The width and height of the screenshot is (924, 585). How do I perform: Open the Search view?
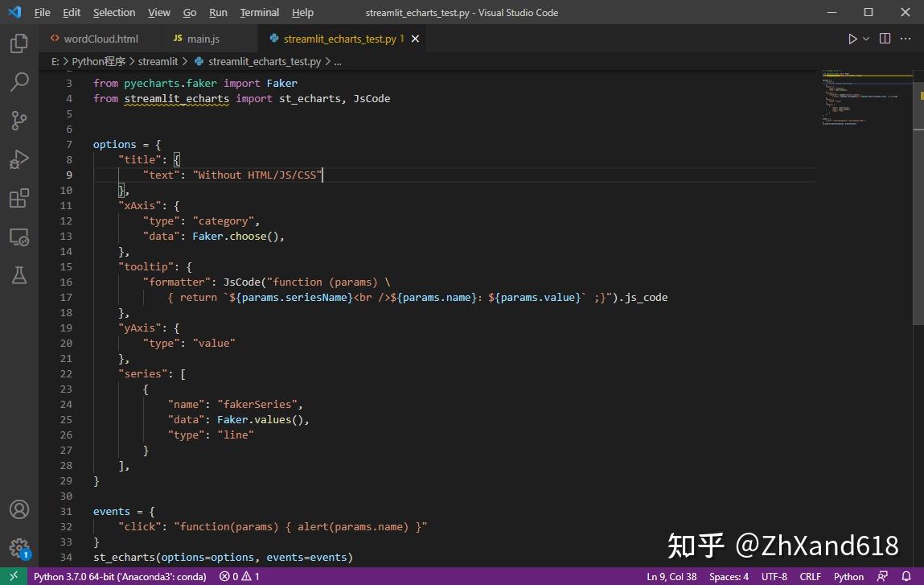pyautogui.click(x=18, y=81)
